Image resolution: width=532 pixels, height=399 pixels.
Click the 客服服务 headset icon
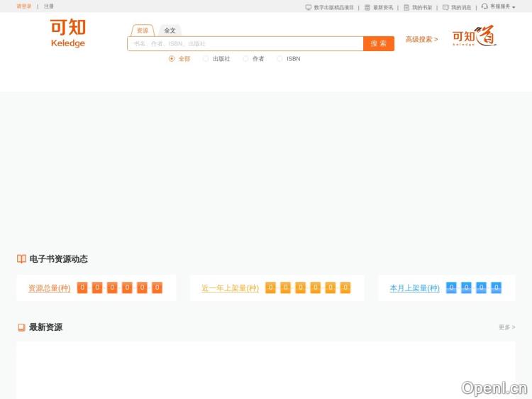point(484,6)
